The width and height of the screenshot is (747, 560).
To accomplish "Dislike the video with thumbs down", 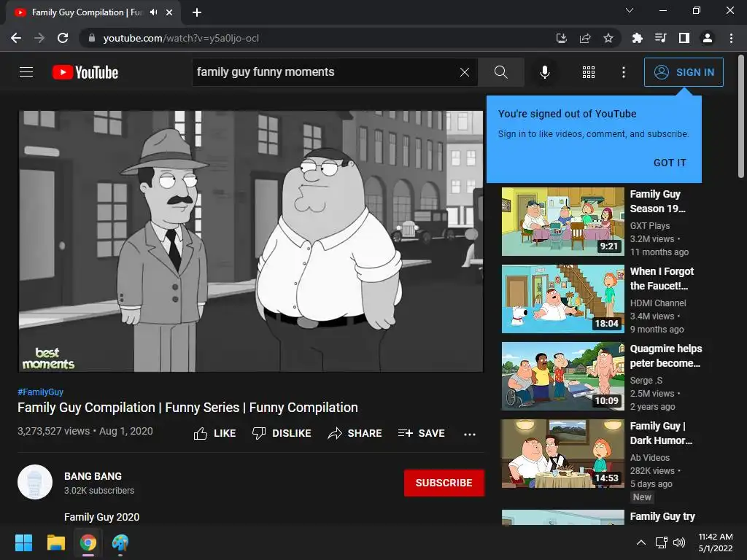I will point(282,433).
